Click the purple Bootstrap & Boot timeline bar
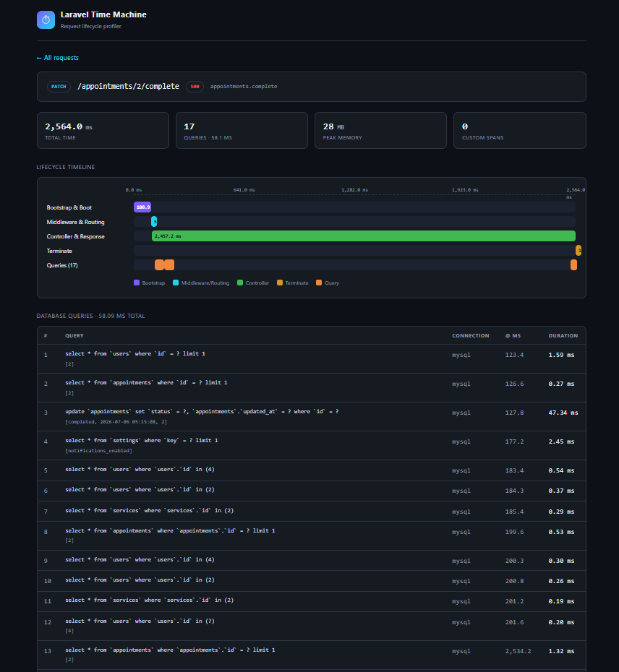 coord(142,207)
